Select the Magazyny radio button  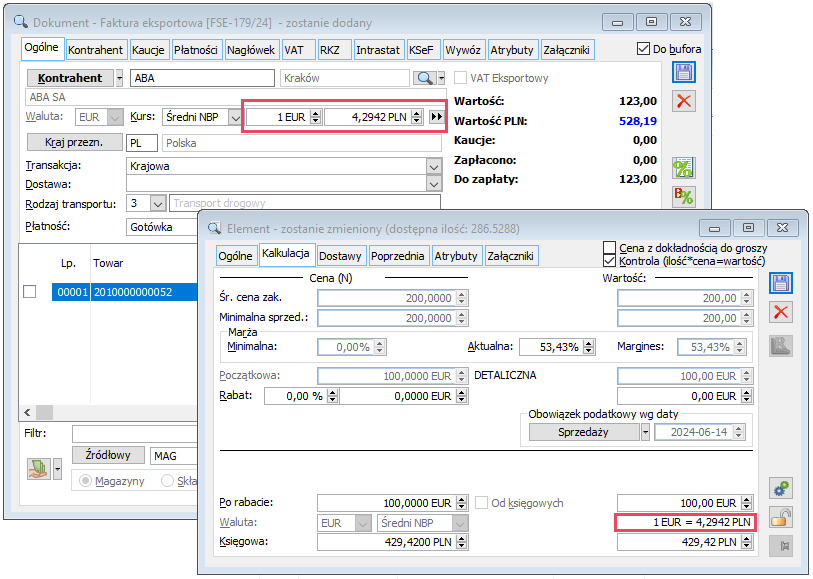pyautogui.click(x=85, y=481)
